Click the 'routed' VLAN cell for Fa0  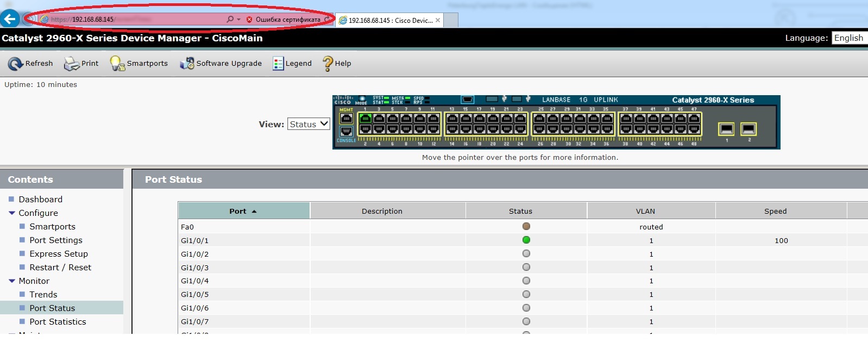tap(651, 227)
